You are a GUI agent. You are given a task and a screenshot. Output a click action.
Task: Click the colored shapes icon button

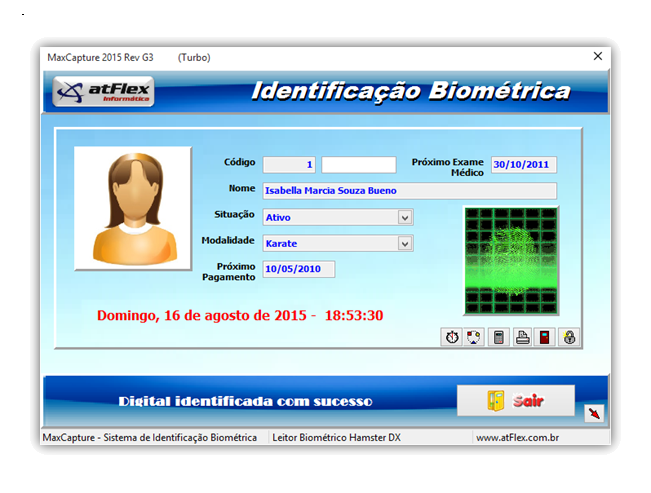[x=475, y=338]
